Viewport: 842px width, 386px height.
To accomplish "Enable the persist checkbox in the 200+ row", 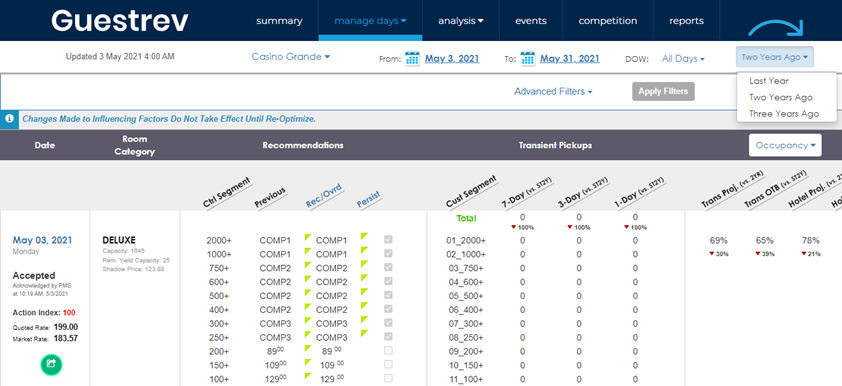I will (388, 351).
